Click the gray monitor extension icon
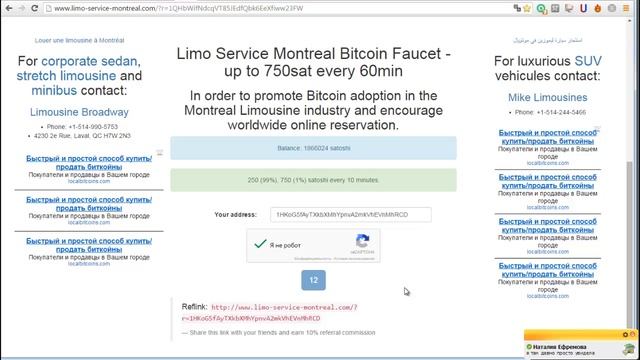This screenshot has width=640, height=360. click(569, 8)
